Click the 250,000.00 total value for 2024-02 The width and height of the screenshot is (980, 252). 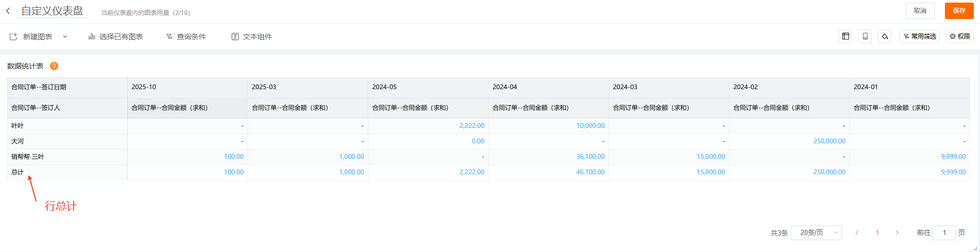[x=829, y=172]
